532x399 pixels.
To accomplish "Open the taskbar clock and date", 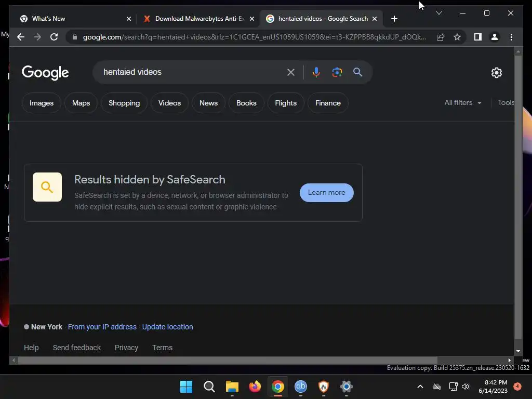I will click(493, 387).
